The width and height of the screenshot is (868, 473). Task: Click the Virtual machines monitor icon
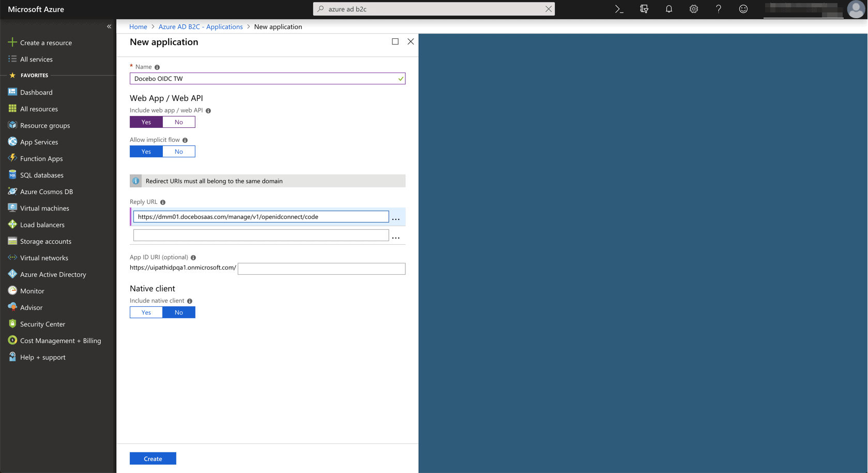(x=12, y=208)
